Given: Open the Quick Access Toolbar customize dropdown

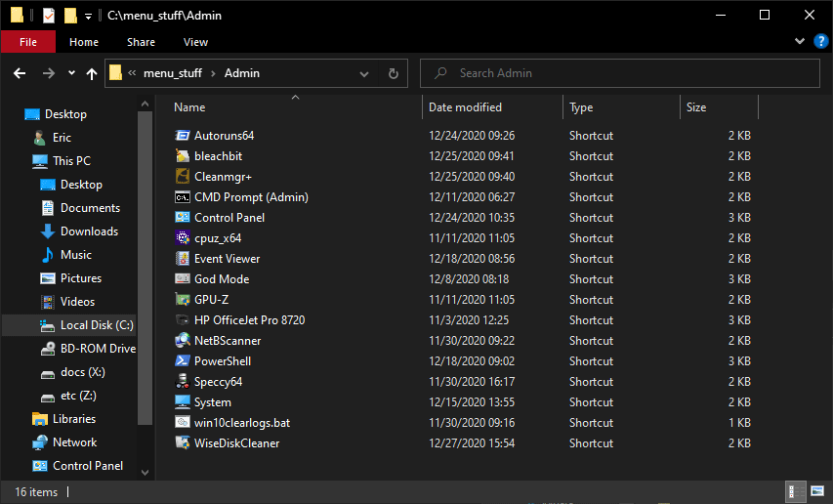Looking at the screenshot, I should coord(88,17).
